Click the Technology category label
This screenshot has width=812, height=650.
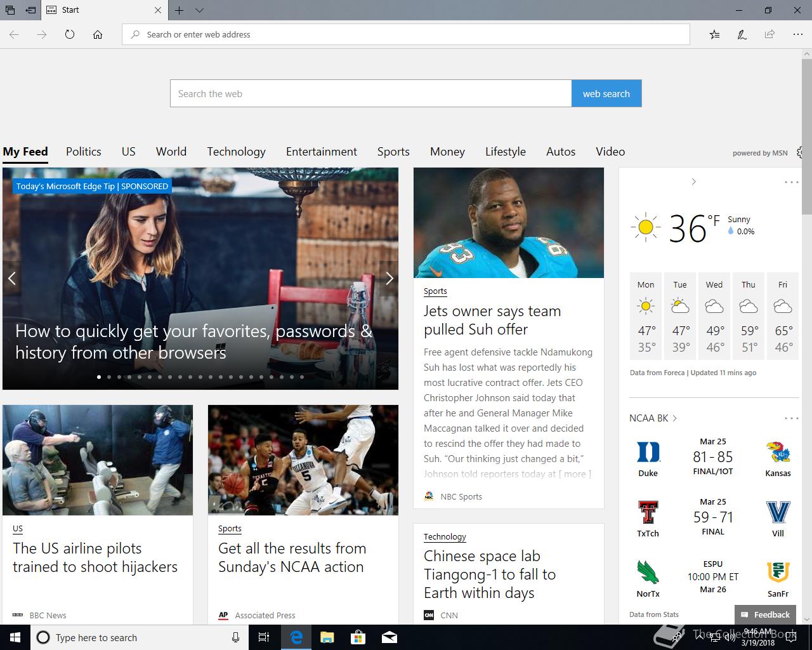click(x=445, y=536)
